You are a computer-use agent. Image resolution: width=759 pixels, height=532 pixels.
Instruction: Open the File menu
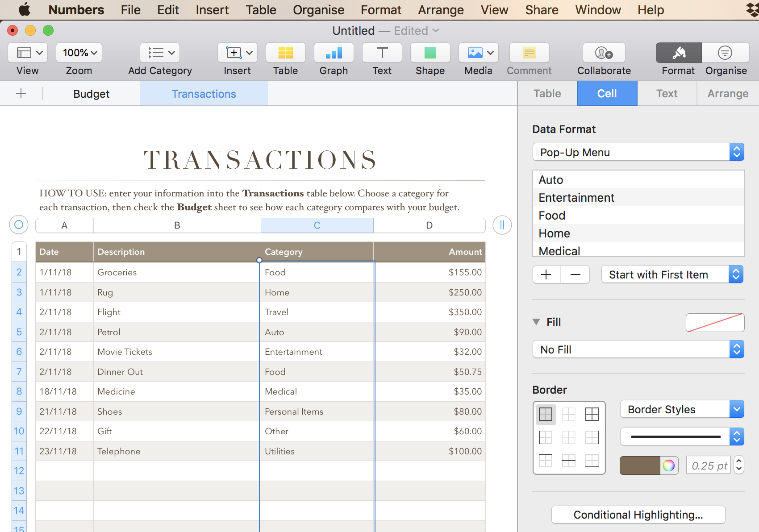tap(130, 10)
